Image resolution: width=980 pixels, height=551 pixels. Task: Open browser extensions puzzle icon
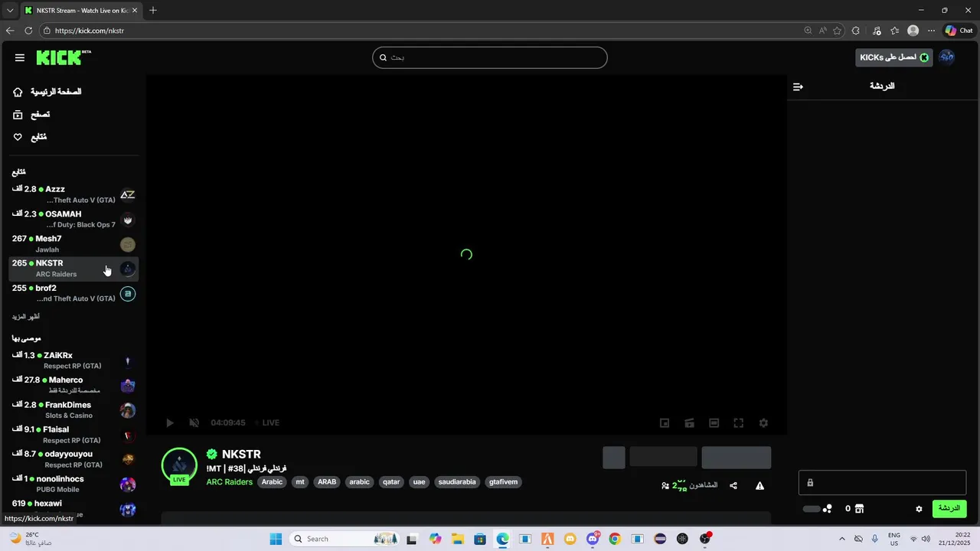(x=856, y=31)
